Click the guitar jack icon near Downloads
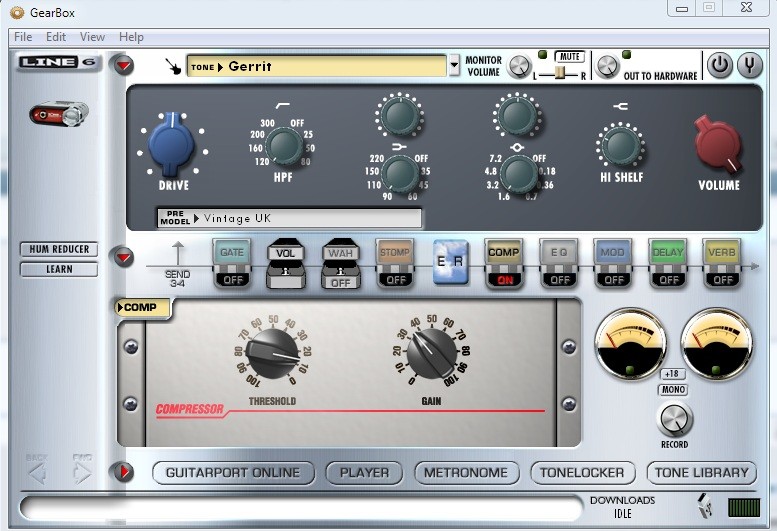777x531 pixels. point(705,505)
